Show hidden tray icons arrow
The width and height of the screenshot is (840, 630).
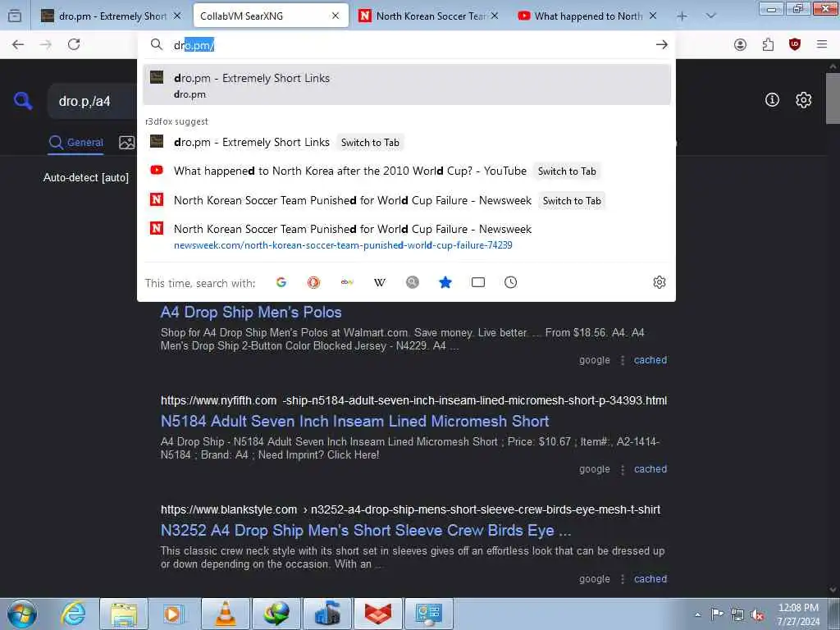point(697,614)
